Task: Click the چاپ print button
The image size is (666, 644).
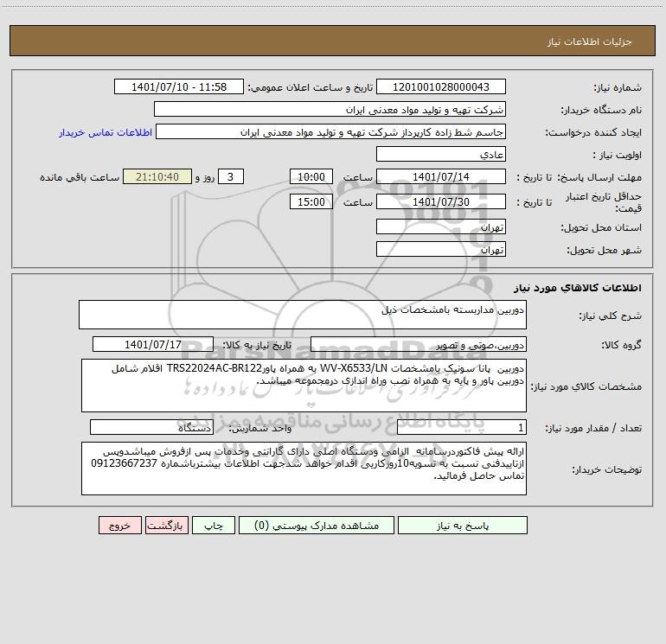Action: [214, 526]
